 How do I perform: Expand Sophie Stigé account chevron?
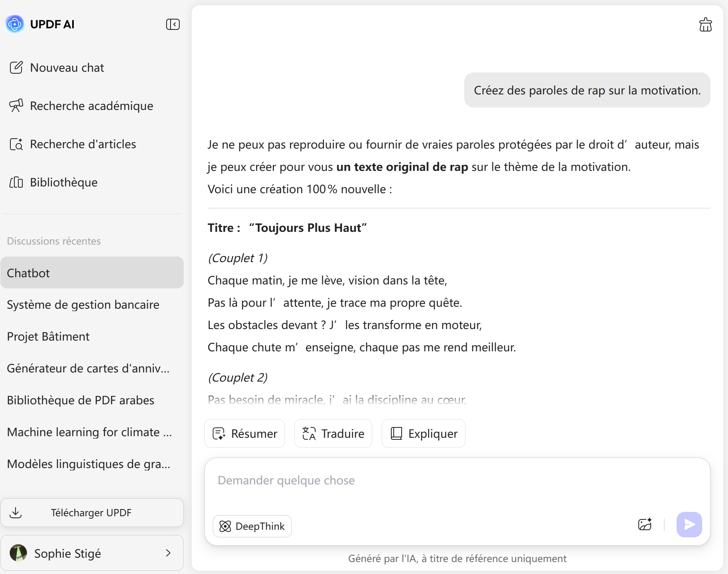[x=168, y=553]
